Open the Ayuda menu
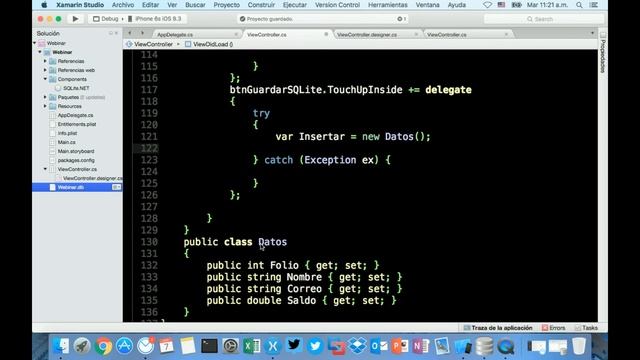640x360 pixels. tap(456, 5)
